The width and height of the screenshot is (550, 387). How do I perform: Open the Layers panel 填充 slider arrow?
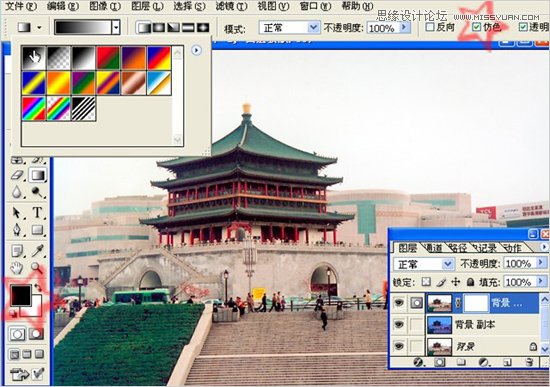pyautogui.click(x=541, y=281)
